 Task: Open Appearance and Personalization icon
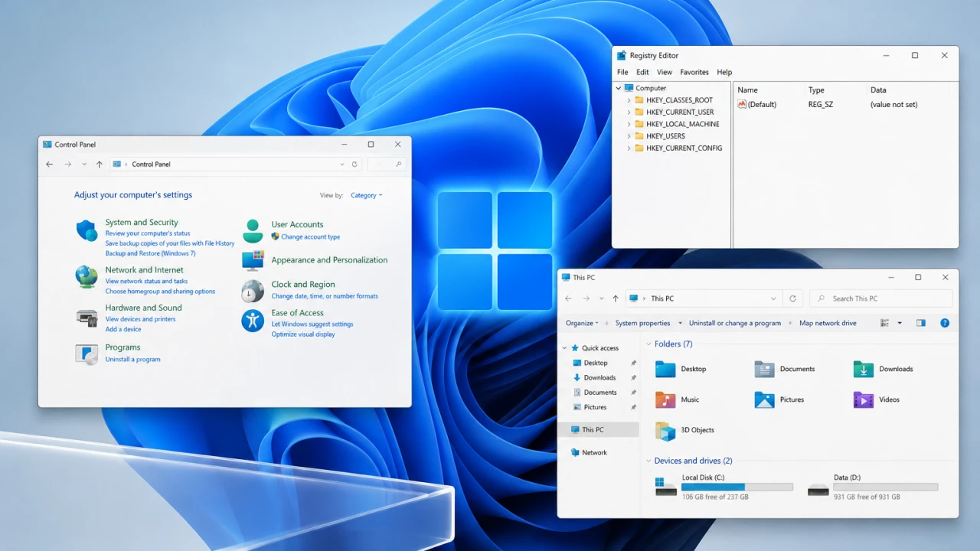253,260
